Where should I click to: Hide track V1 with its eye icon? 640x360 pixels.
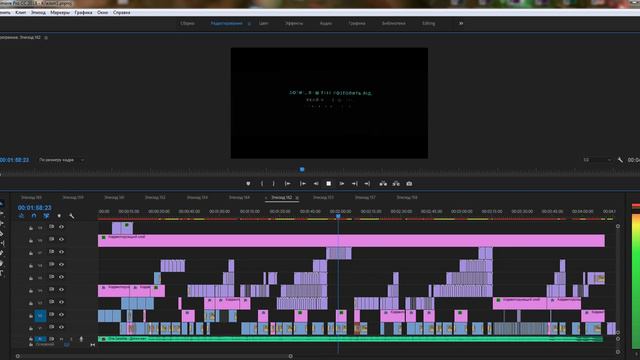pyautogui.click(x=61, y=327)
